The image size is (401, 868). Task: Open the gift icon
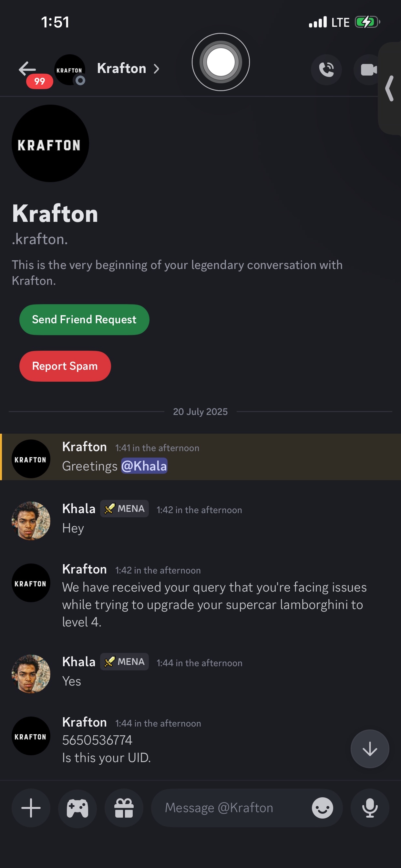click(x=124, y=808)
